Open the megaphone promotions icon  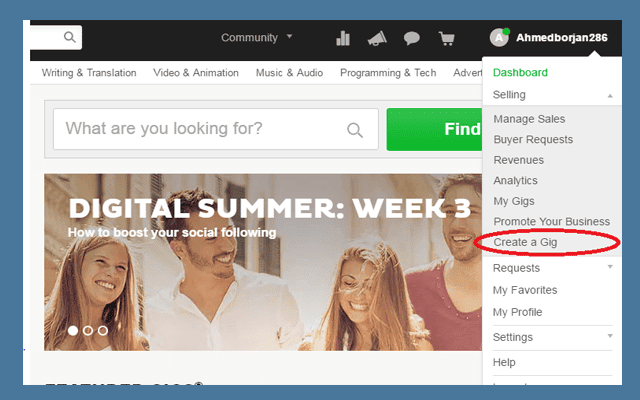click(376, 38)
